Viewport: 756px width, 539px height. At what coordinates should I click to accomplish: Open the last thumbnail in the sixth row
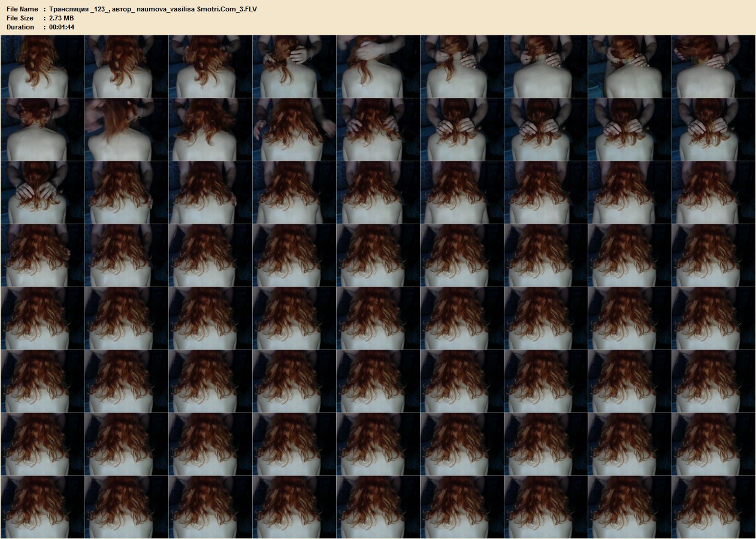[713, 381]
